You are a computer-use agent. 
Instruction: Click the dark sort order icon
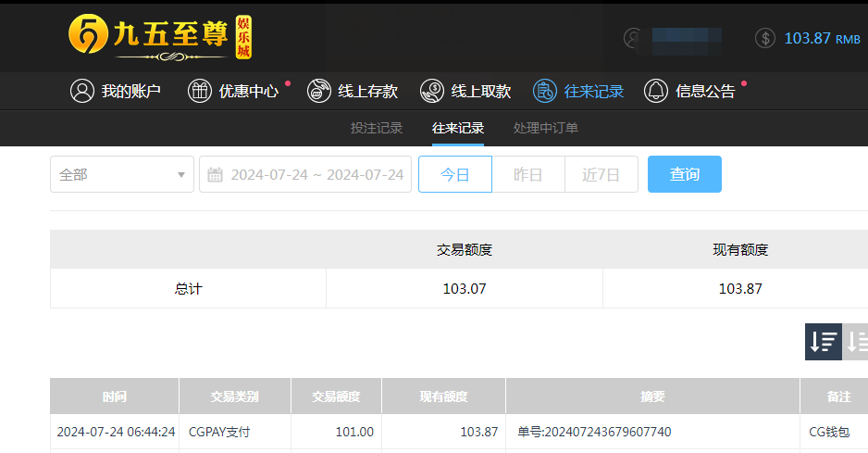click(x=823, y=341)
